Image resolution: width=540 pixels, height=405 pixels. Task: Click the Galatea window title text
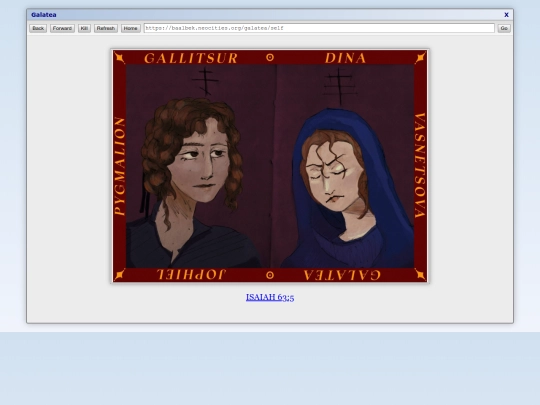[x=44, y=15]
